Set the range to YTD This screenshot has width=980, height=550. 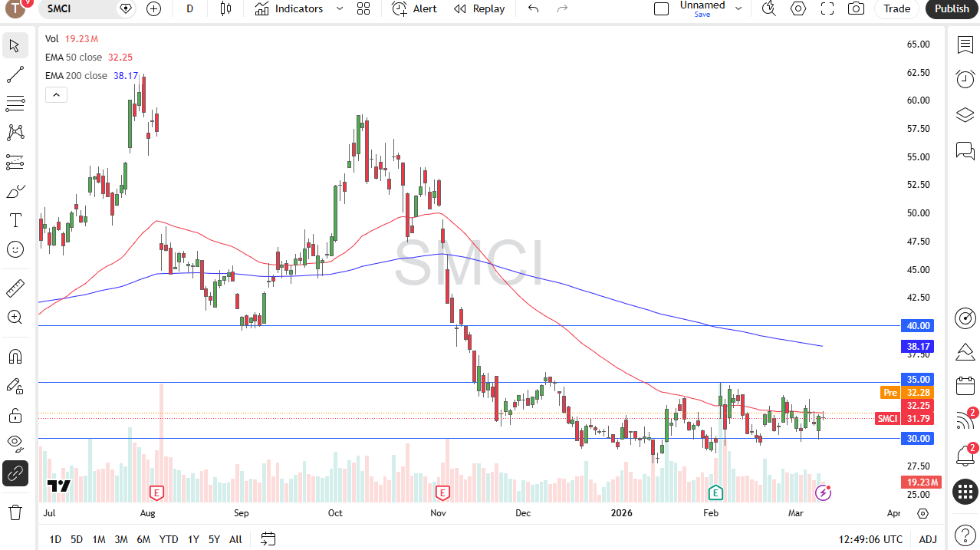[169, 539]
